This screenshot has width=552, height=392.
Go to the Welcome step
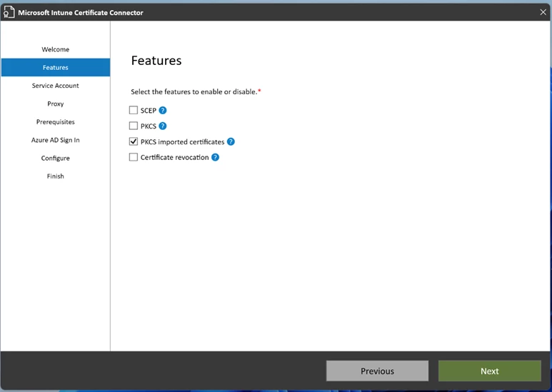point(56,49)
